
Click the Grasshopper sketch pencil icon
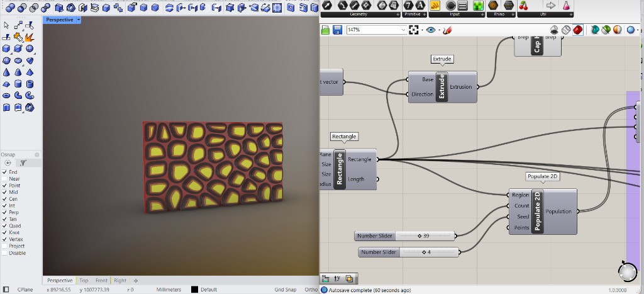pyautogui.click(x=448, y=30)
